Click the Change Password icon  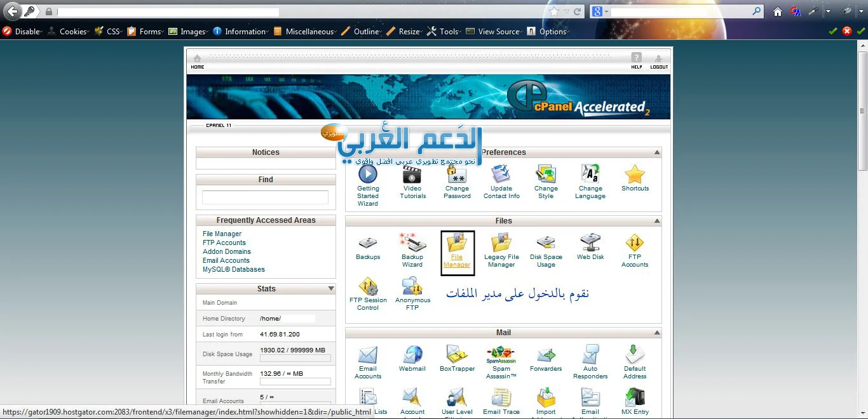pyautogui.click(x=457, y=175)
